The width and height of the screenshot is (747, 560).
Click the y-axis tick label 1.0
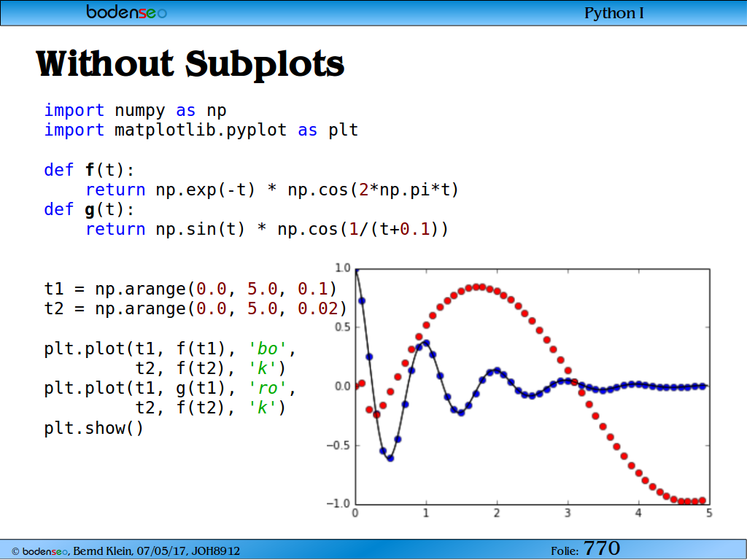click(343, 268)
